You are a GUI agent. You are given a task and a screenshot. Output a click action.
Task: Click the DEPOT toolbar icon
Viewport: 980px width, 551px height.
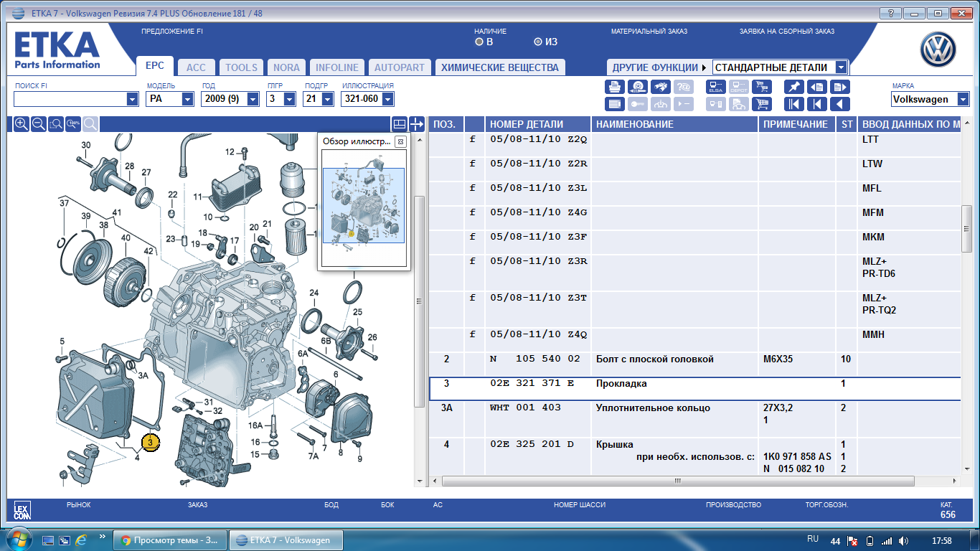(x=739, y=87)
